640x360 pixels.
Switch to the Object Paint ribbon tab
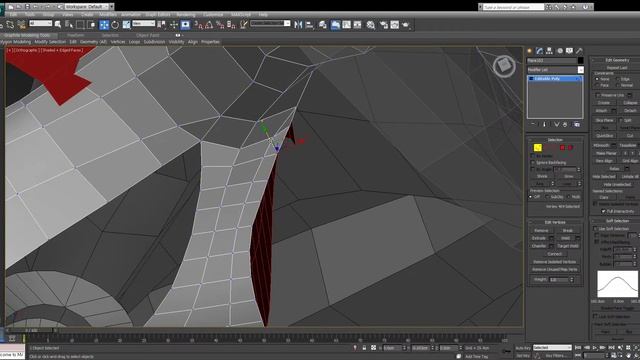148,36
